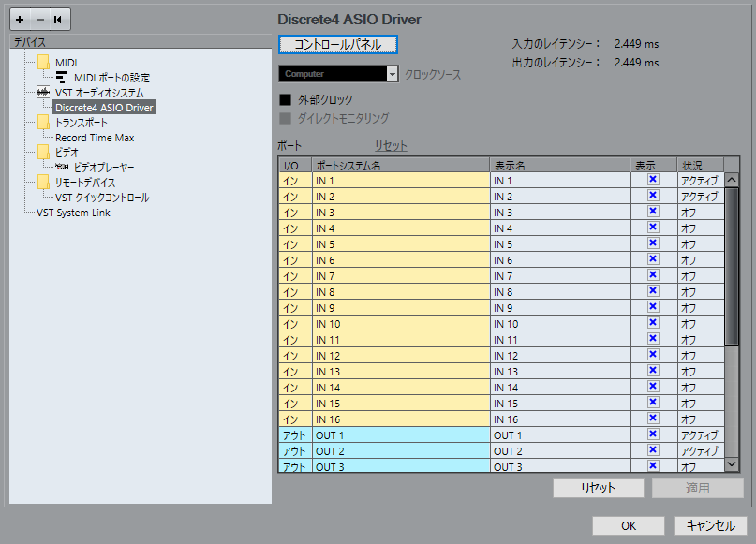756x544 pixels.
Task: Click the ビデオプレーヤー camera icon
Action: click(x=62, y=167)
